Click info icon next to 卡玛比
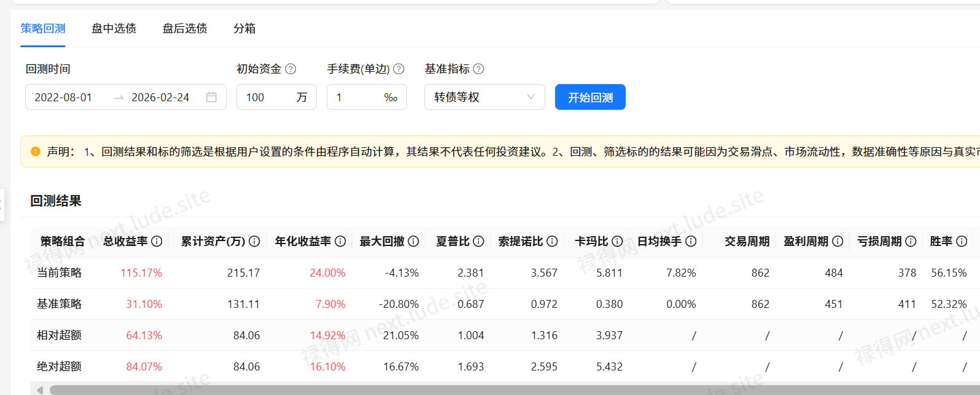This screenshot has width=980, height=395. pyautogui.click(x=617, y=242)
